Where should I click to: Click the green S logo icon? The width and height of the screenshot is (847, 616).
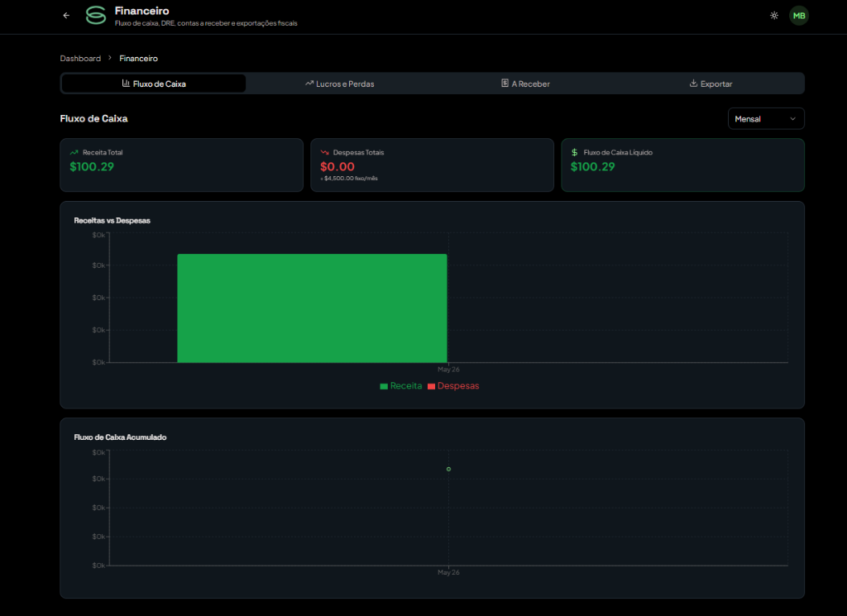[x=96, y=16]
